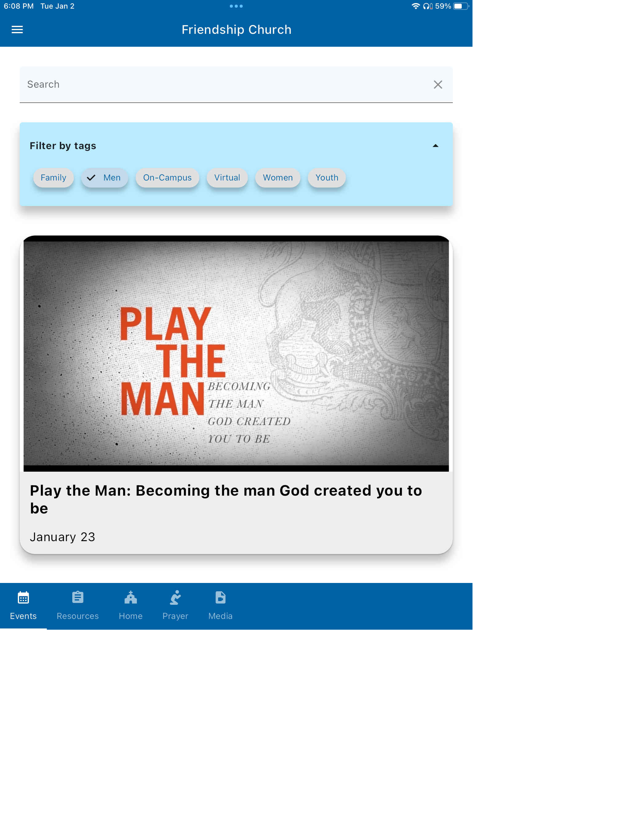The image size is (630, 840).
Task: Collapse the Filter by tags panel arrow
Action: (436, 146)
